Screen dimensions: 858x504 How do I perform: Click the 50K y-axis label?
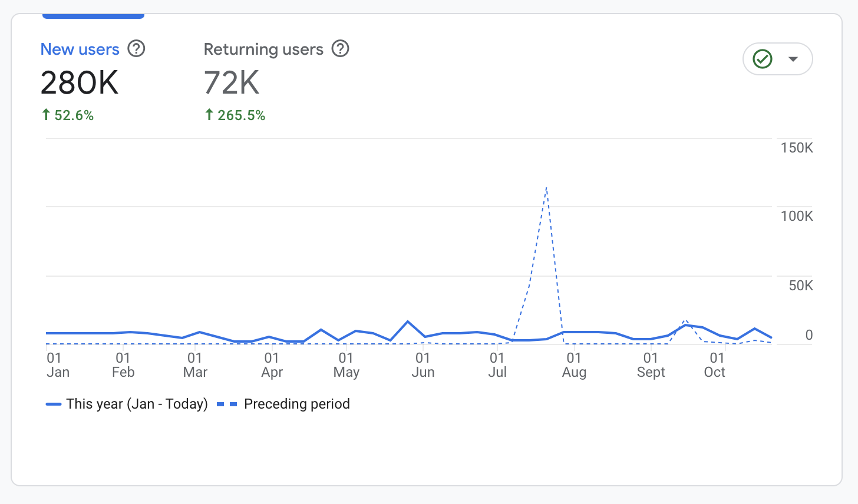[x=801, y=286]
